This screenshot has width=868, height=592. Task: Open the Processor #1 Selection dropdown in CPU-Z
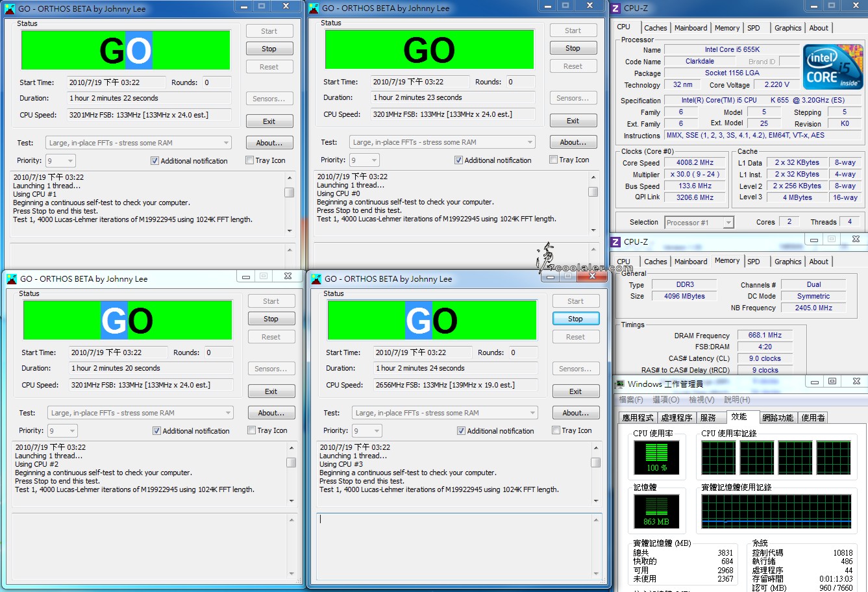(699, 223)
